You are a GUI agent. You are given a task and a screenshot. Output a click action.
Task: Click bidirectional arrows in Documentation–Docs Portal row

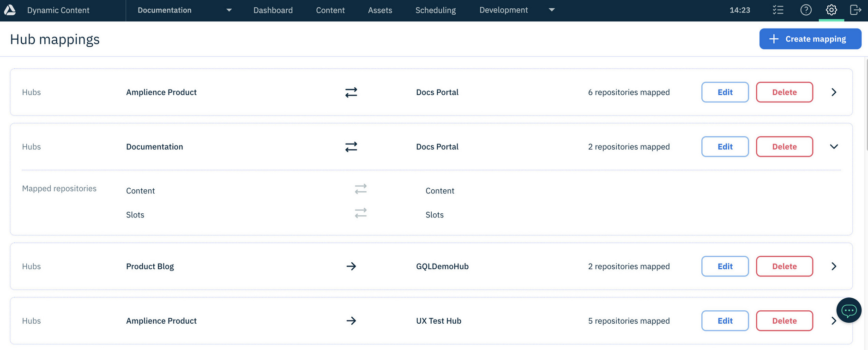coord(351,147)
